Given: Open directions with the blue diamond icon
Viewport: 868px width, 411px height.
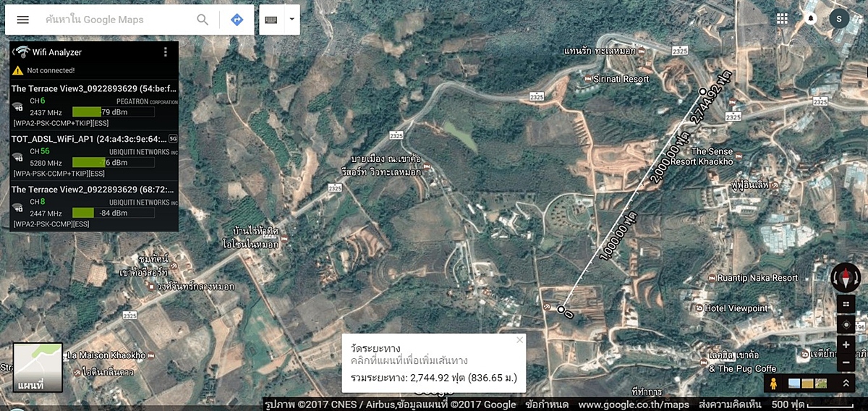Looking at the screenshot, I should point(237,20).
